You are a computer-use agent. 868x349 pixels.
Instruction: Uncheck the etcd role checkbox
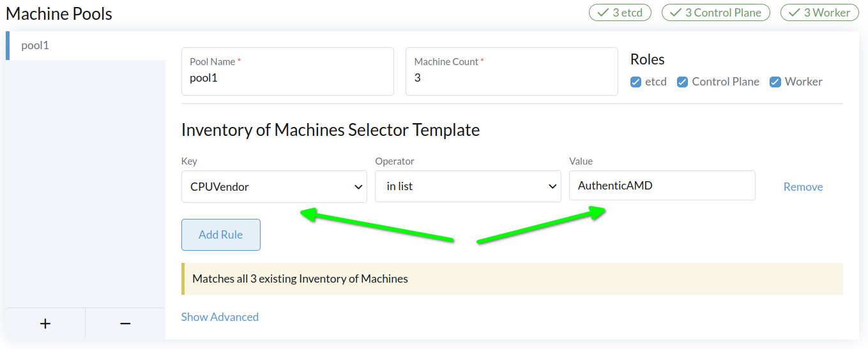coord(636,82)
